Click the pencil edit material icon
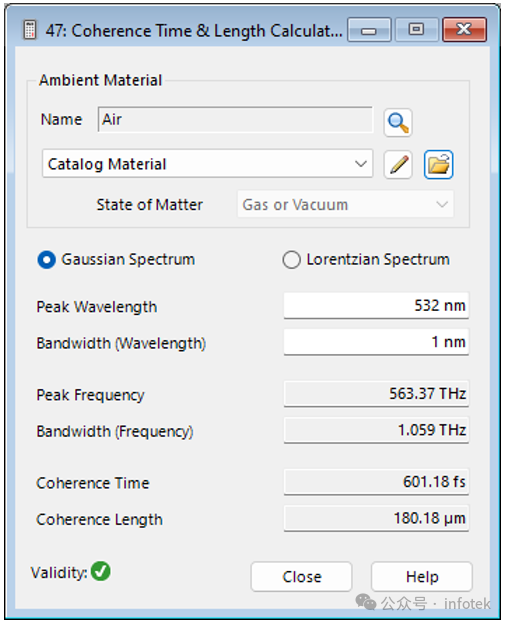Viewport: 506px width, 624px height. pos(398,164)
